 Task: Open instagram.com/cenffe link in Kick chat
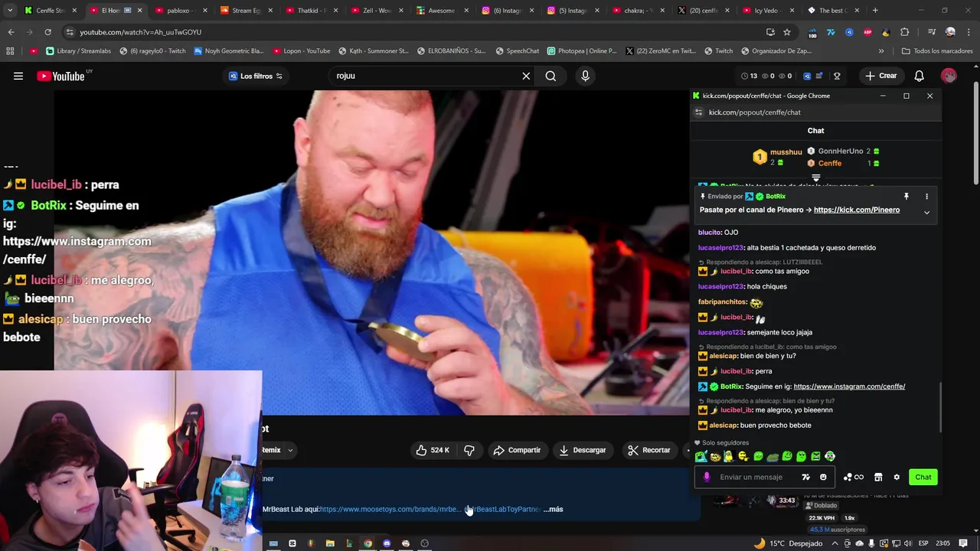849,386
